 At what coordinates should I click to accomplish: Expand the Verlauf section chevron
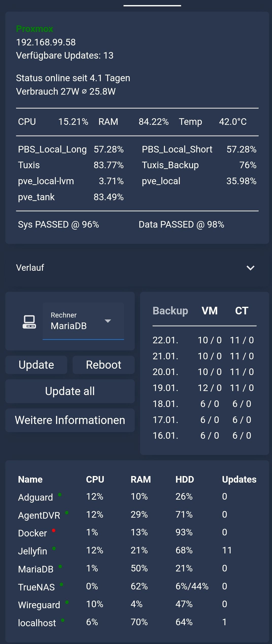coord(250,268)
